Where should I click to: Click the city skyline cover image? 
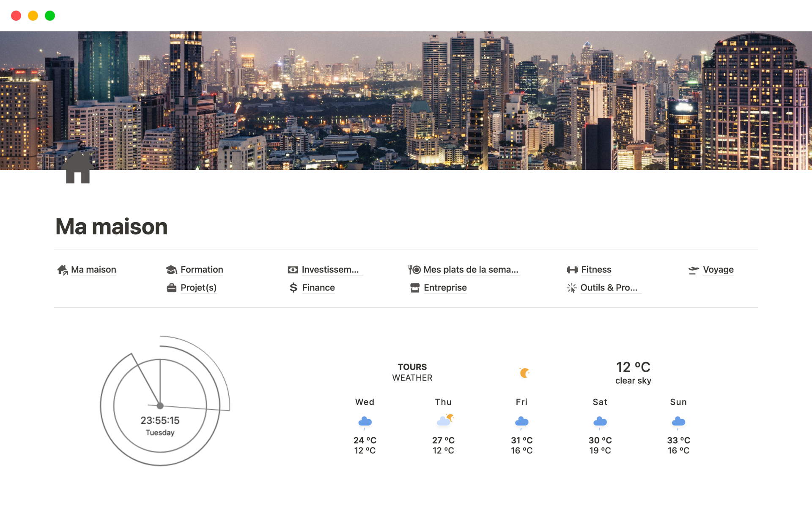406,100
